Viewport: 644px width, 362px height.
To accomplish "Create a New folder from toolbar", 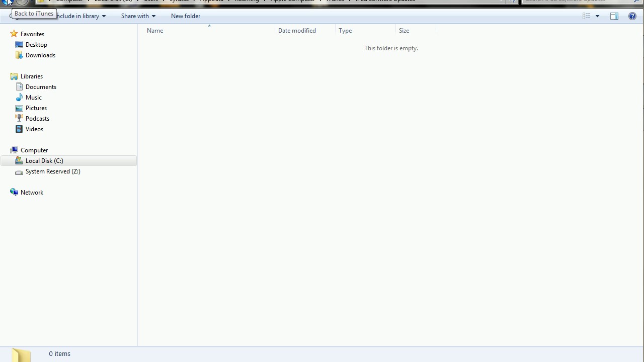I will click(186, 16).
